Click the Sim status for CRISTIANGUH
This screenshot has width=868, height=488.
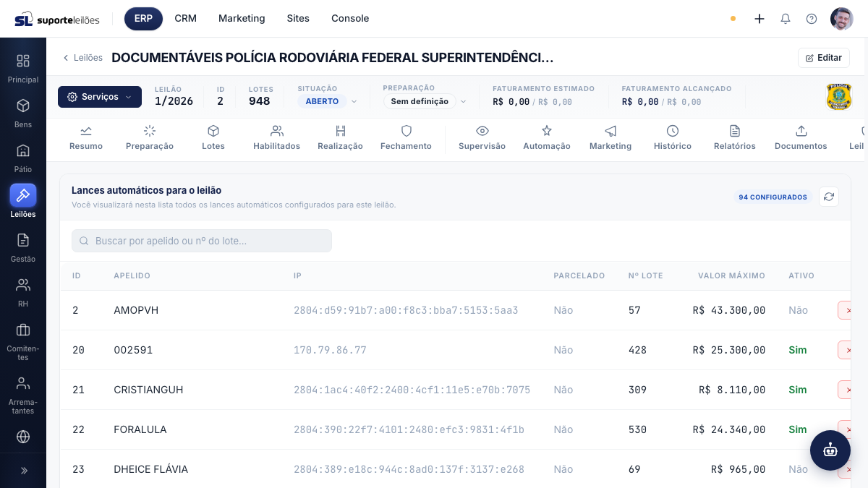pos(798,390)
